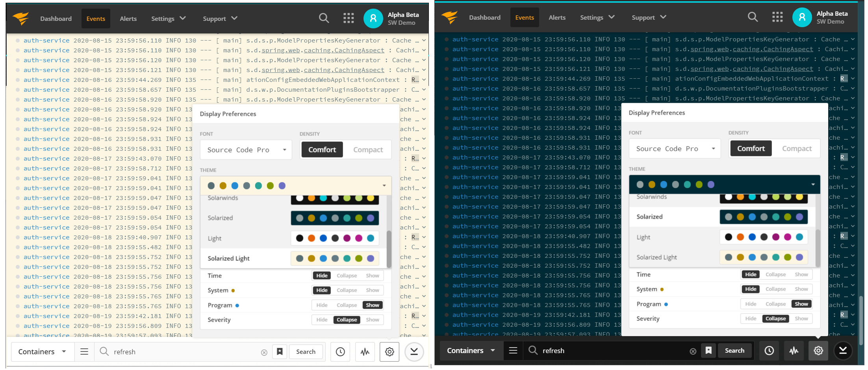Click the light-theme gear display preferences icon
This screenshot has width=868, height=370.
pos(389,351)
